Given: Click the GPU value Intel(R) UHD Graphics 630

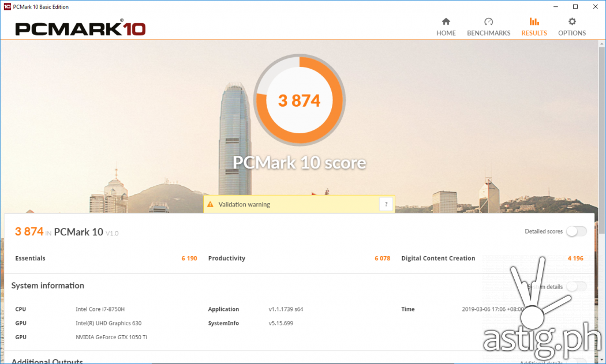Looking at the screenshot, I should pos(109,323).
